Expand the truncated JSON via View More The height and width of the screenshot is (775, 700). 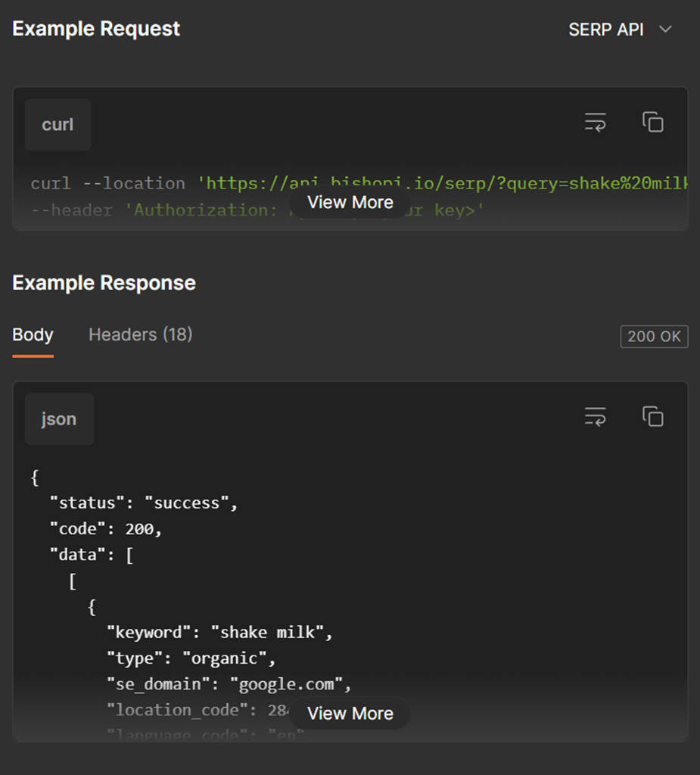tap(350, 713)
